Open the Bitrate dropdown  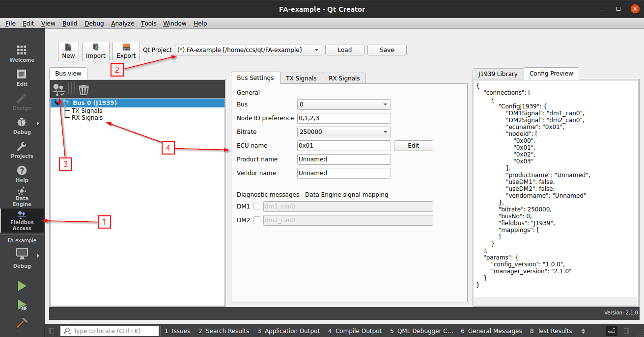344,132
